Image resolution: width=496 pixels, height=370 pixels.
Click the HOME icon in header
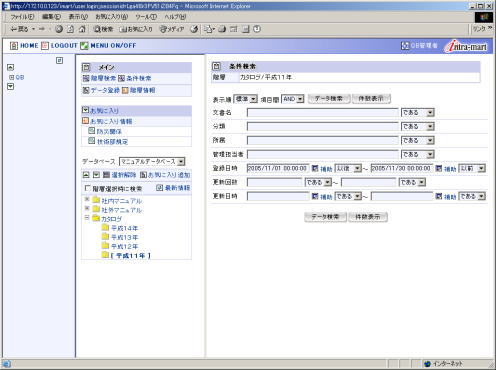coord(14,46)
